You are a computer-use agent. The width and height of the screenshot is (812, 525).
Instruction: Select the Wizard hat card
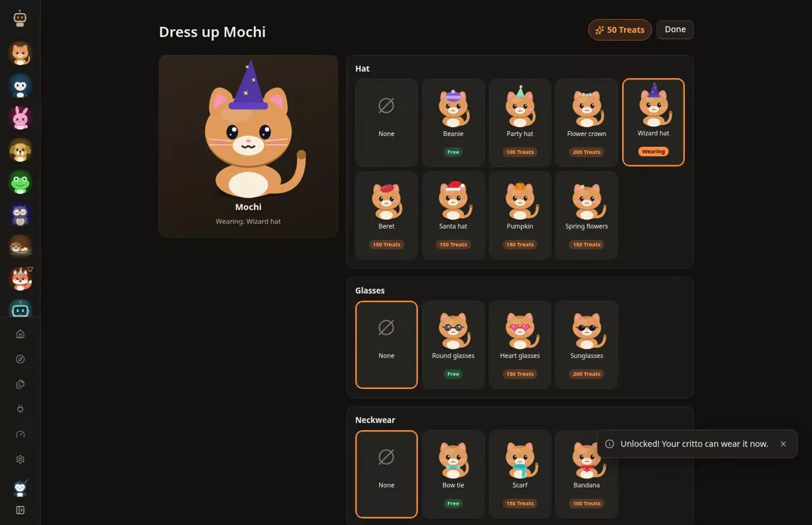coord(654,122)
